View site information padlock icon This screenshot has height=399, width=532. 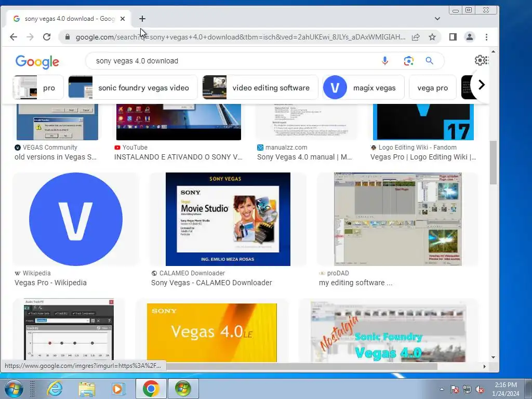coord(68,37)
